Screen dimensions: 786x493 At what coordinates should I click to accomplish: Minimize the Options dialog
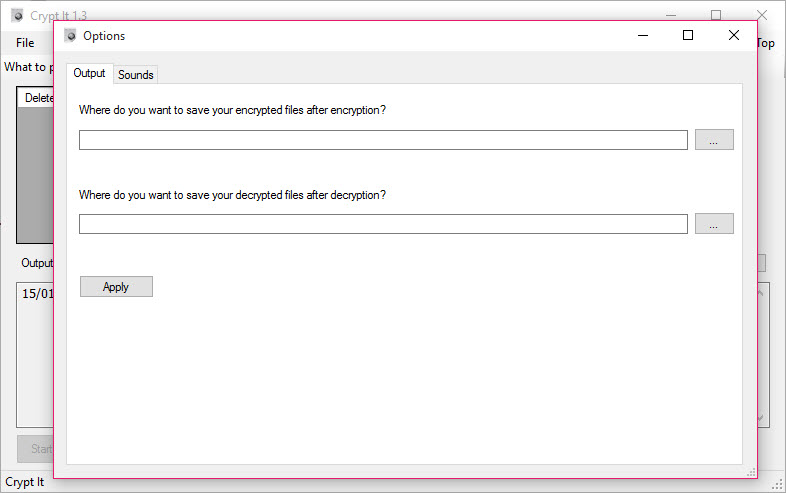click(643, 36)
